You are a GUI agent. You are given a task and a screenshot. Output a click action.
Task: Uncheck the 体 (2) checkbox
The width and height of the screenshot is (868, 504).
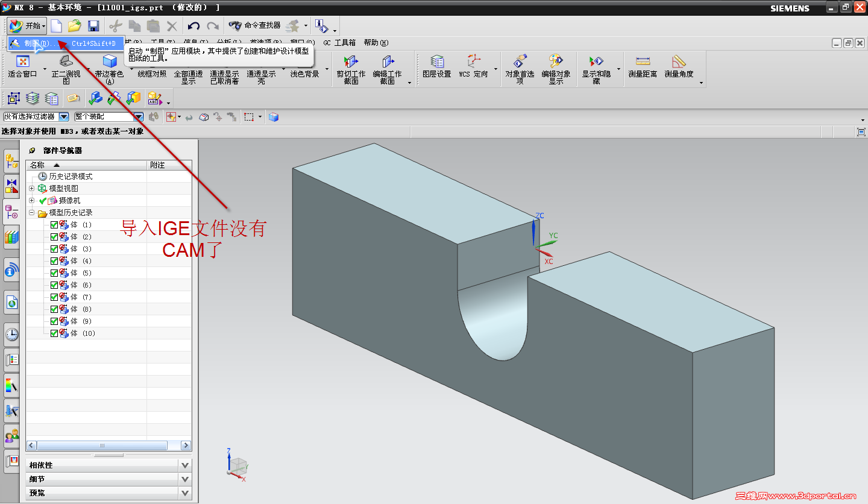click(x=54, y=237)
